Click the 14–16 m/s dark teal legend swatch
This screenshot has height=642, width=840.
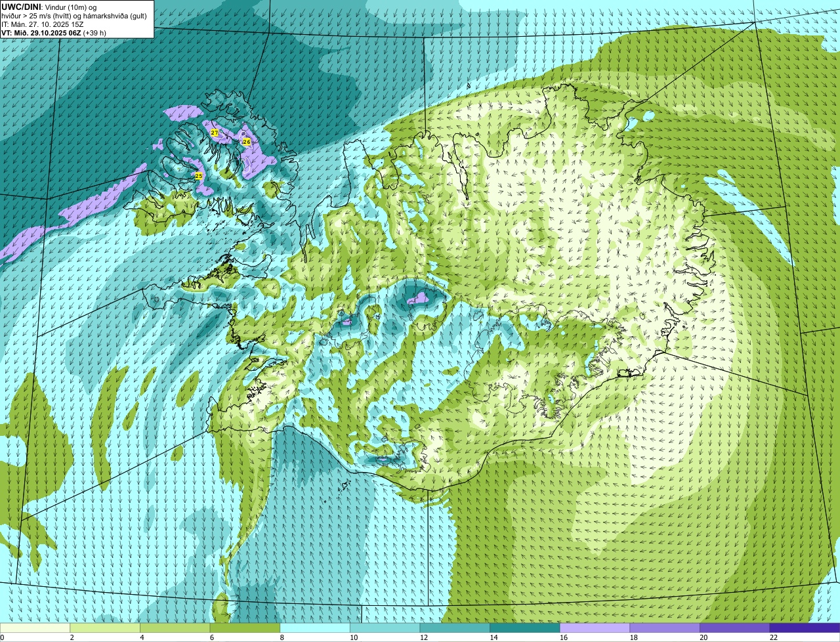pos(525,628)
